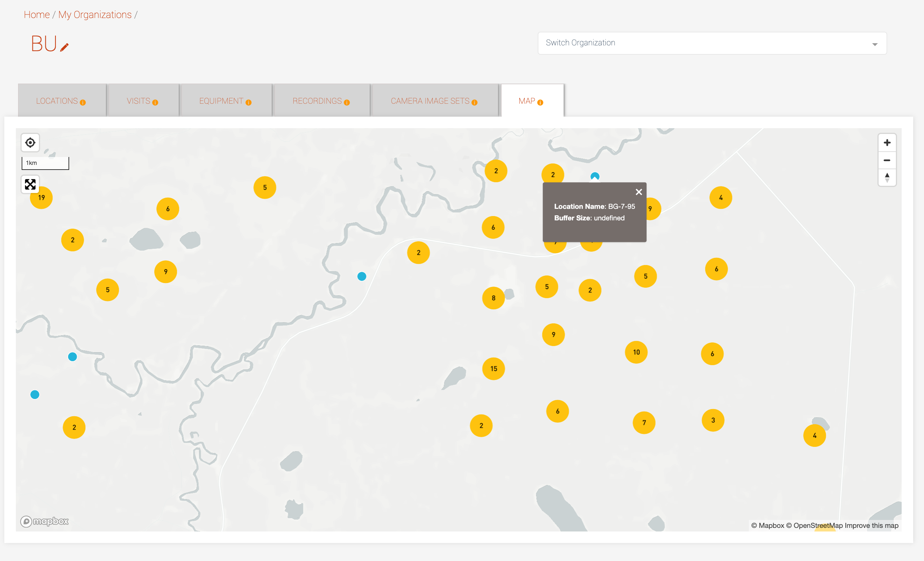Expand the cluster marker labeled 10
924x561 pixels.
(636, 352)
